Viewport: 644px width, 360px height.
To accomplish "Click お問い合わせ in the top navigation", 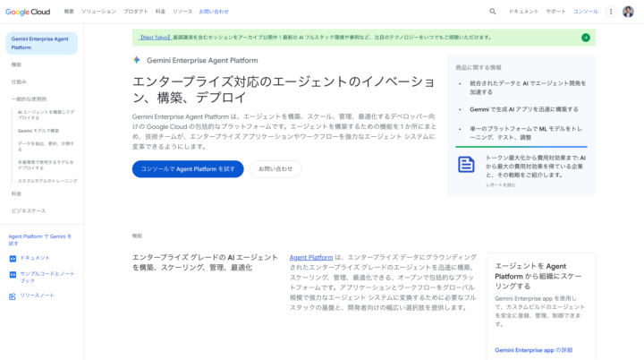I will 214,12.
